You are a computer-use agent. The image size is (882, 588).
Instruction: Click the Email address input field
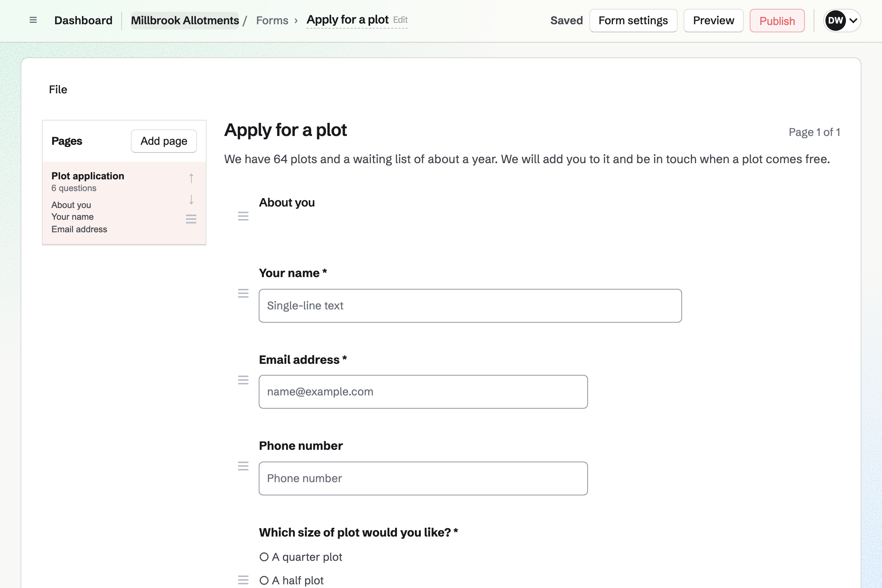coord(423,392)
